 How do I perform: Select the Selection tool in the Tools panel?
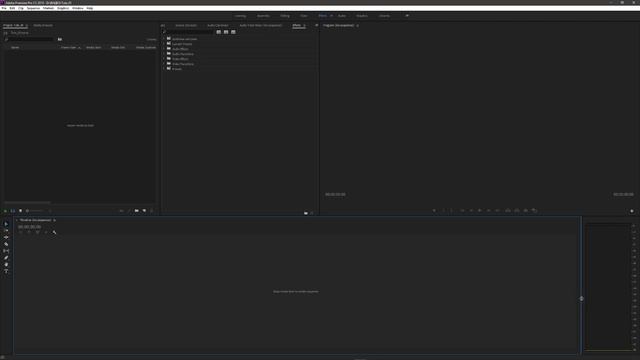click(6, 224)
